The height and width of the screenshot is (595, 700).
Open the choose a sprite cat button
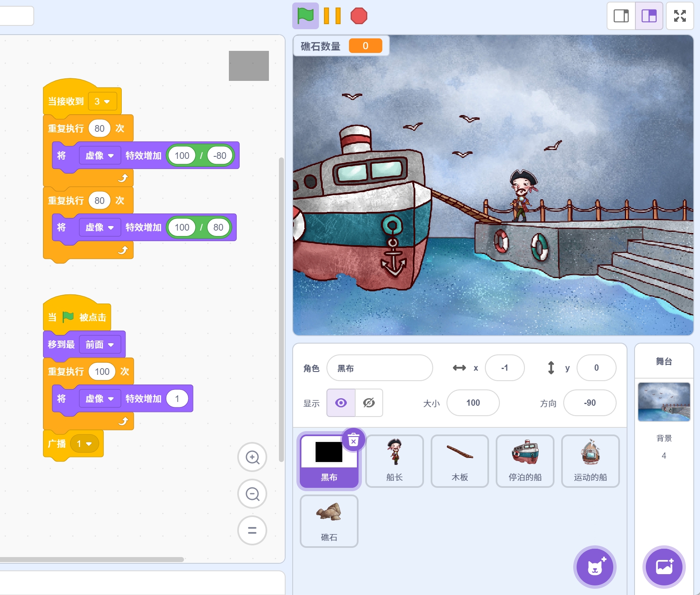tap(595, 567)
